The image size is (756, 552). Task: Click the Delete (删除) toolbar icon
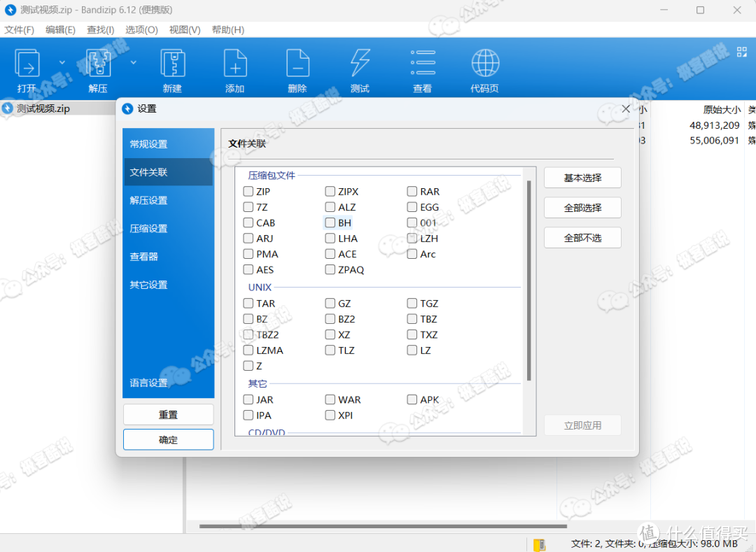pyautogui.click(x=297, y=64)
